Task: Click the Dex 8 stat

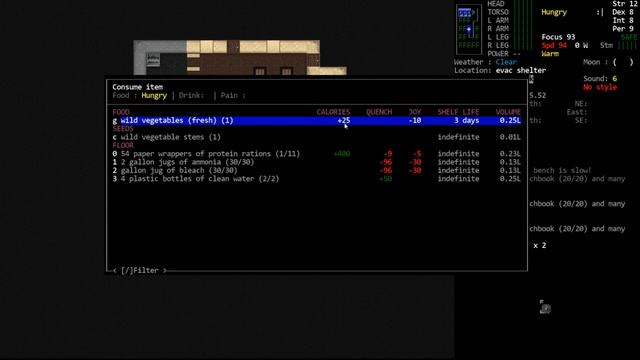Action: 622,12
